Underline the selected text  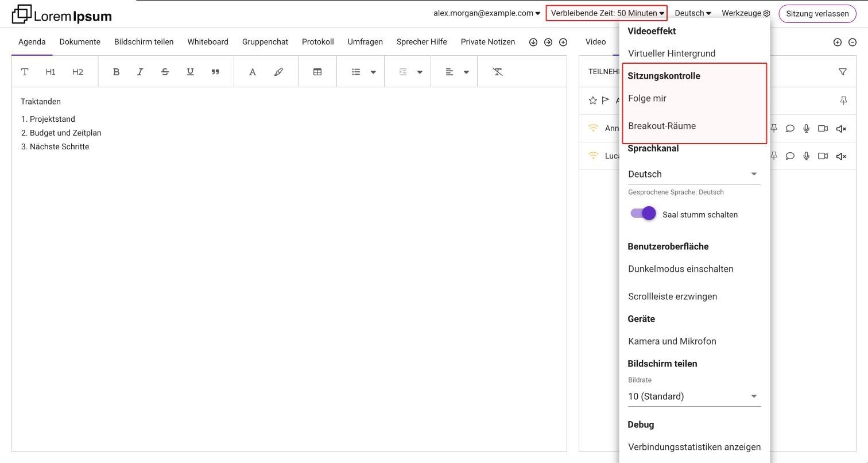190,72
